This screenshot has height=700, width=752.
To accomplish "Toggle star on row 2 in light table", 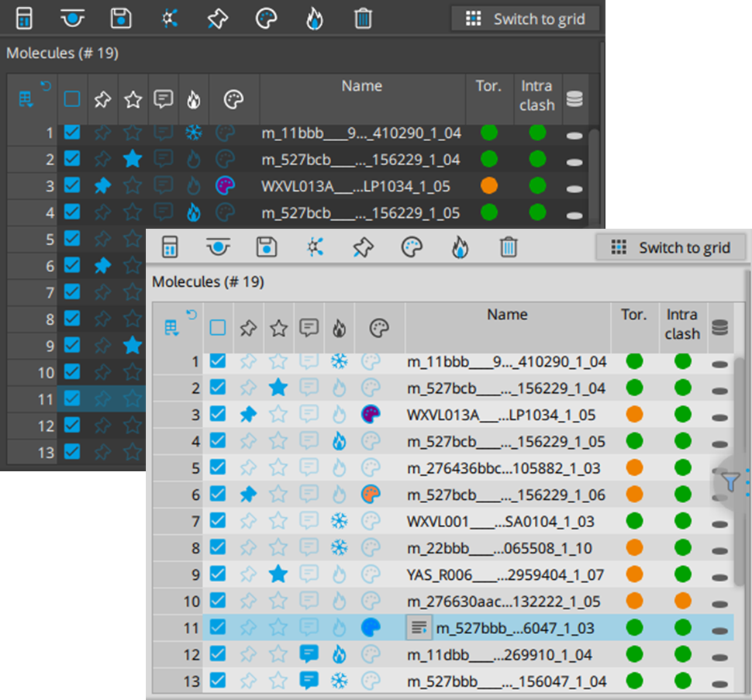I will (278, 388).
